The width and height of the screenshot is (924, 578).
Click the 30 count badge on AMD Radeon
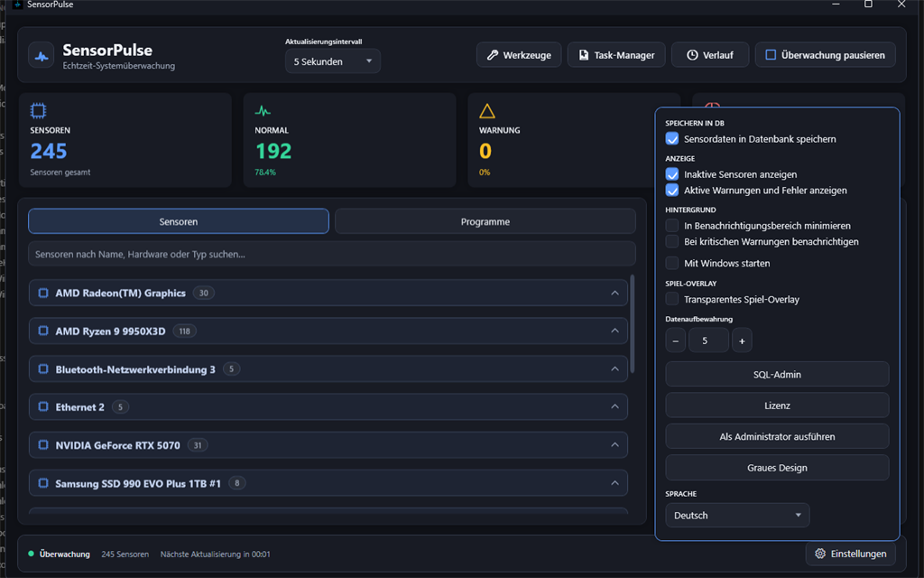pyautogui.click(x=203, y=293)
